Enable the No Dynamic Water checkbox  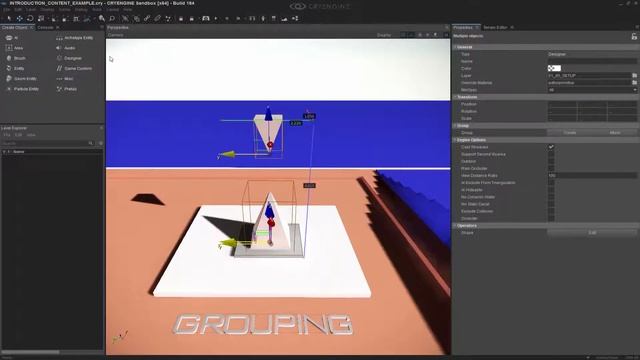(x=551, y=197)
